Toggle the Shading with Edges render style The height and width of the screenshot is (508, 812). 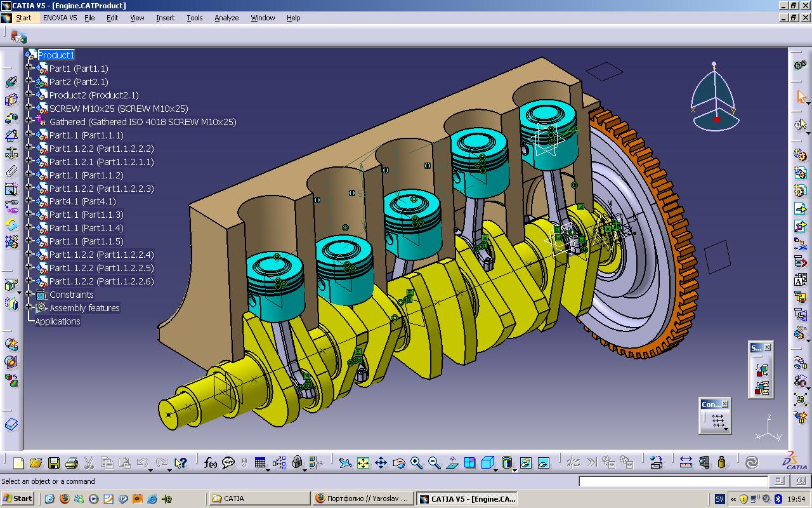point(507,462)
